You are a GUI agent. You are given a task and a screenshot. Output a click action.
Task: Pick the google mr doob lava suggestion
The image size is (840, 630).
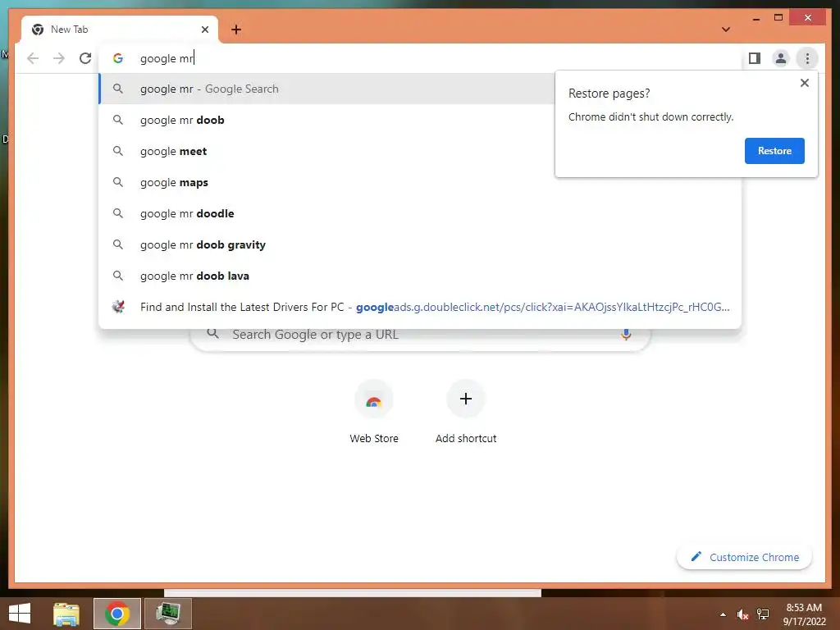(420, 276)
